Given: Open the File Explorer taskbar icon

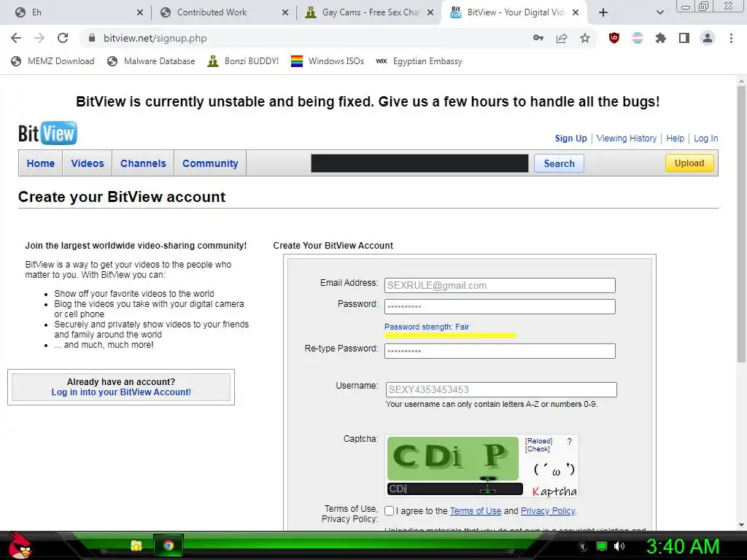Looking at the screenshot, I should click(x=136, y=545).
